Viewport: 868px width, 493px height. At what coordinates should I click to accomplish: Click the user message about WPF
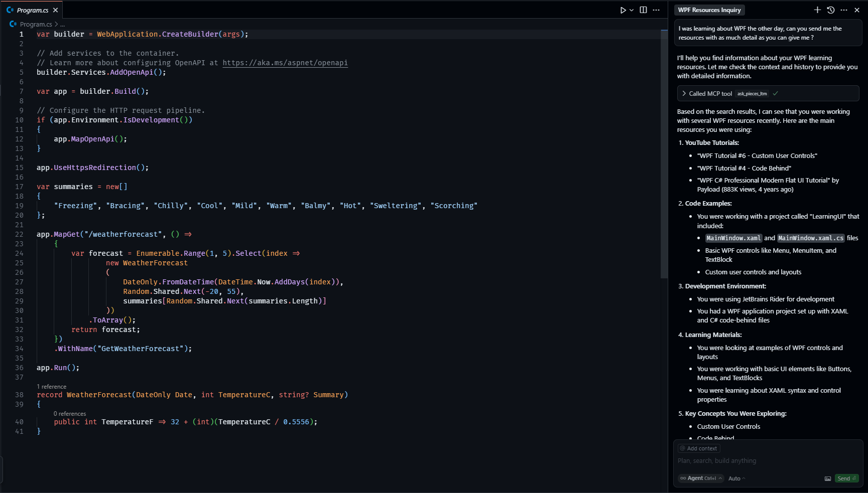click(768, 33)
